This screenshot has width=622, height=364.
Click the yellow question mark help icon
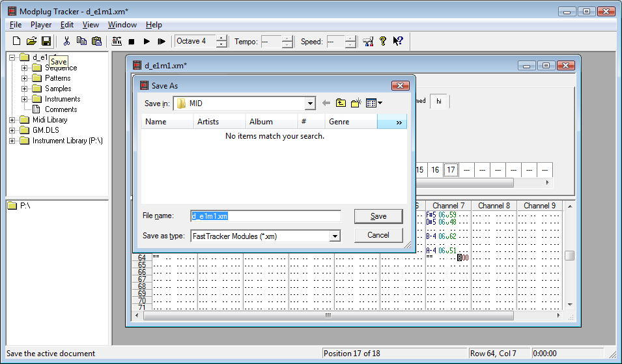click(x=383, y=41)
